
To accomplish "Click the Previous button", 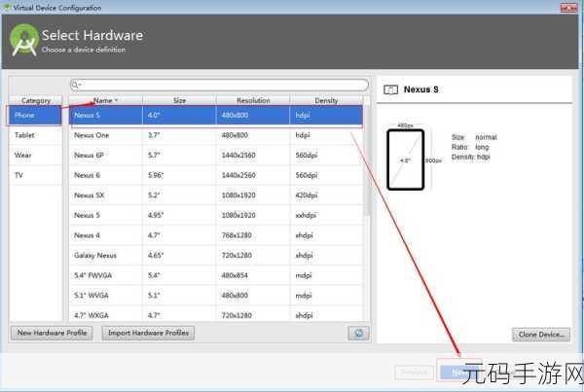I will point(415,372).
